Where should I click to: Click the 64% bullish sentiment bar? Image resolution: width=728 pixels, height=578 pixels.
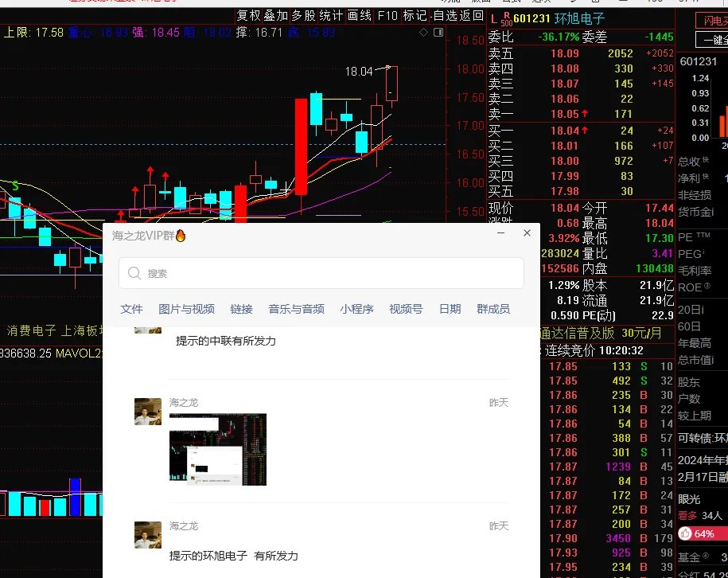tap(703, 534)
